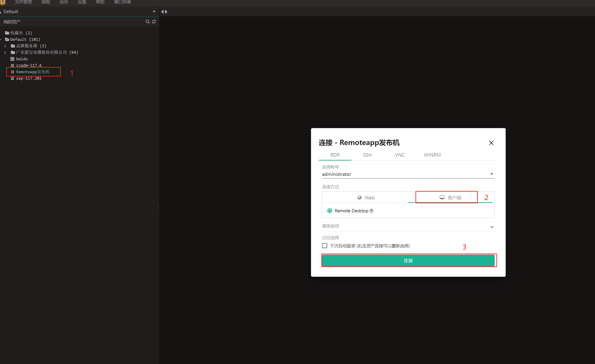Click the help icon next to Remote Desktop
The width and height of the screenshot is (595, 364).
pyautogui.click(x=371, y=211)
